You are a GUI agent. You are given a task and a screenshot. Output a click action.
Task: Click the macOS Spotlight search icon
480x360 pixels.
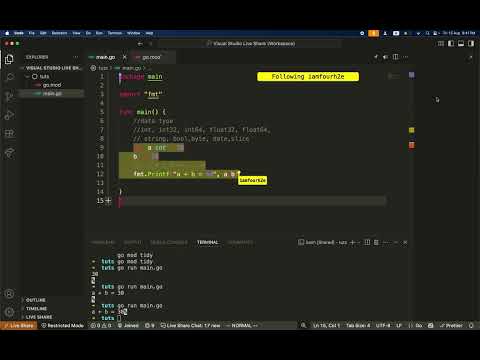(x=427, y=33)
